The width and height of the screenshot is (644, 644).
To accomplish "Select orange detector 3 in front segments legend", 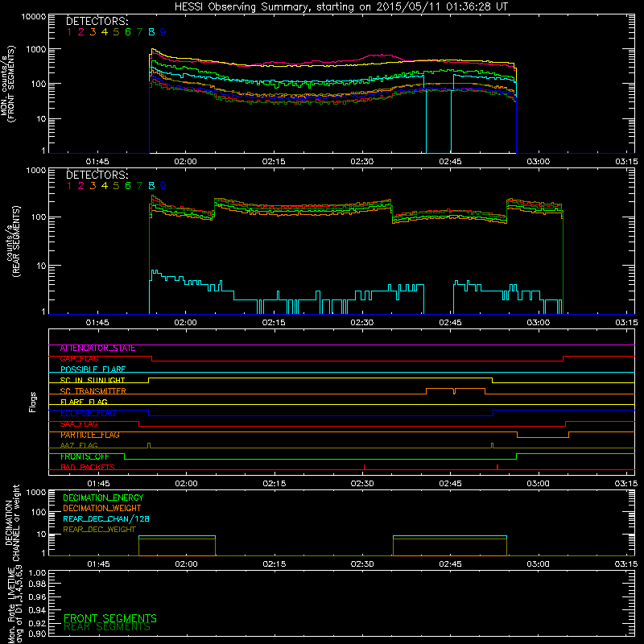I will click(x=93, y=32).
